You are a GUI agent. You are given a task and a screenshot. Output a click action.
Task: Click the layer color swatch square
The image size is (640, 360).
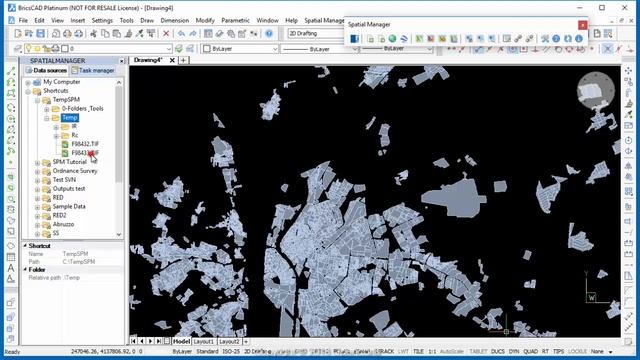(64, 49)
